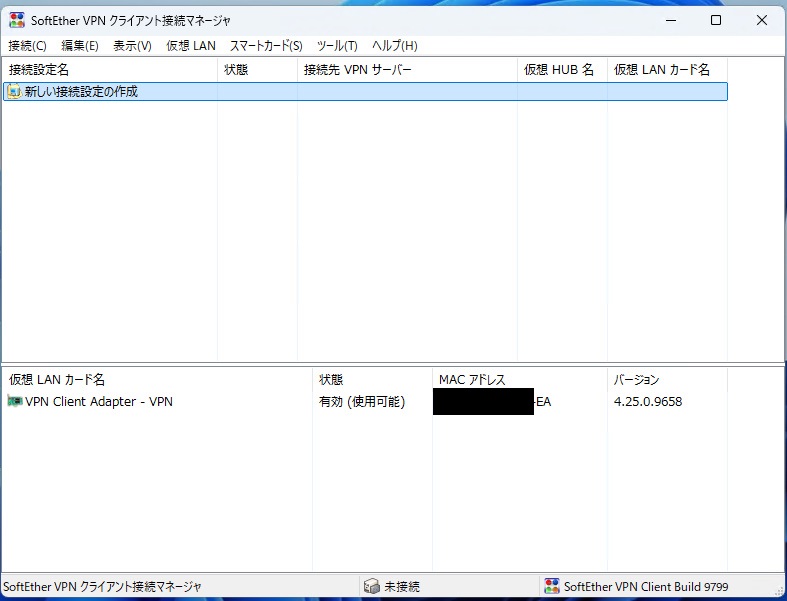Click the 仮想 HUB 名 column header
The height and width of the screenshot is (601, 787).
(x=559, y=70)
